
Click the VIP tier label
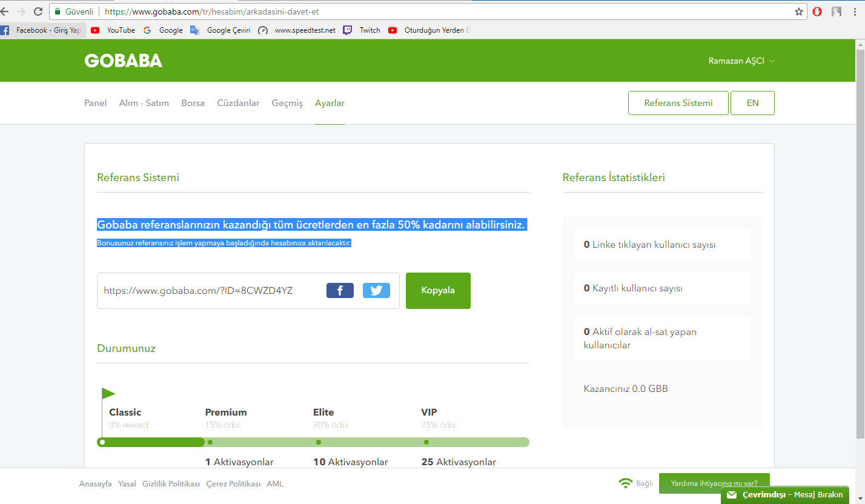(x=429, y=413)
